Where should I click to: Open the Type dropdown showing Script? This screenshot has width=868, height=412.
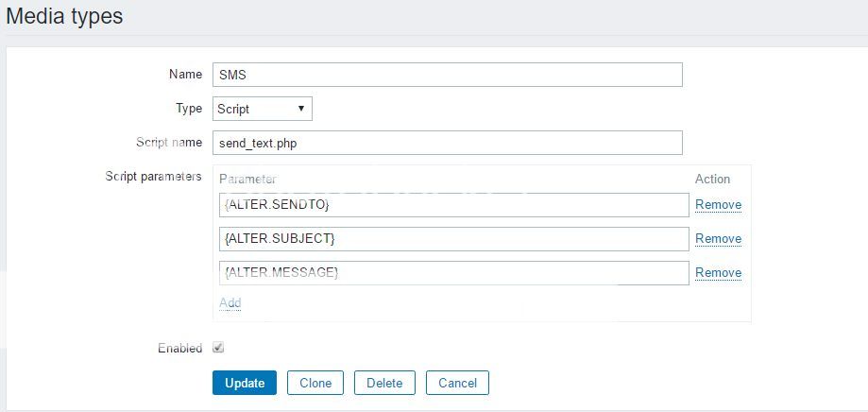[x=262, y=109]
